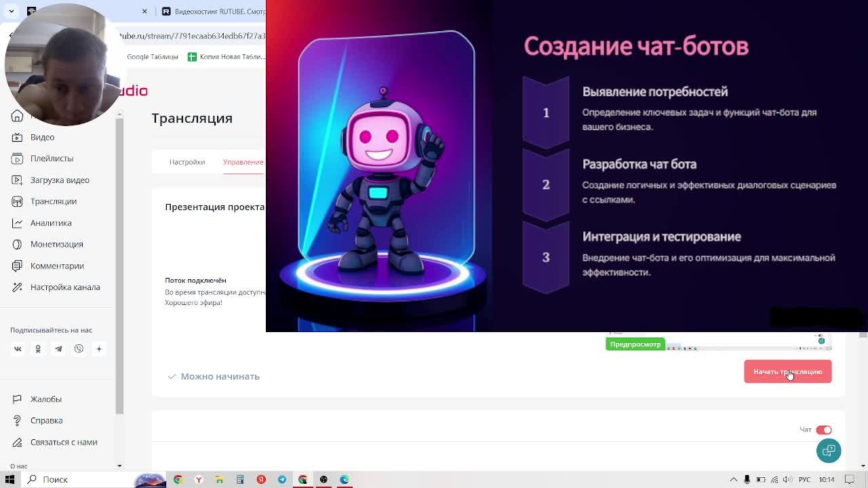Screen dimensions: 868x488
Task: Click the Можно начинать status text
Action: [220, 376]
